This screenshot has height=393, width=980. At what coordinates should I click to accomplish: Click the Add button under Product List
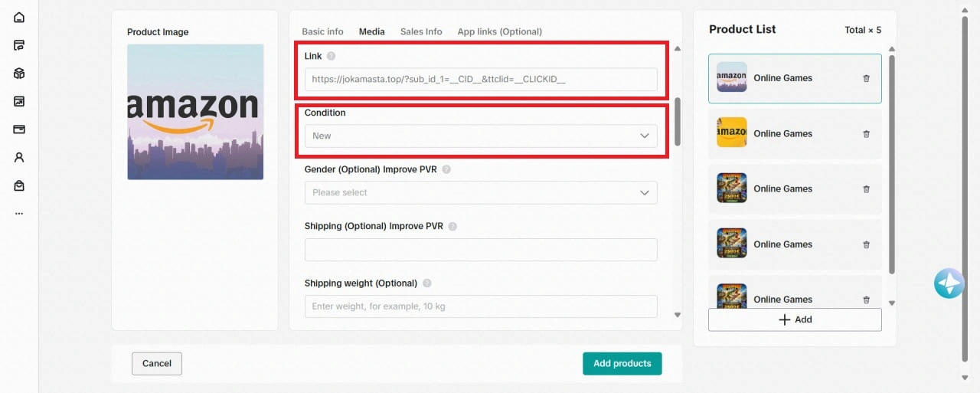coord(795,319)
